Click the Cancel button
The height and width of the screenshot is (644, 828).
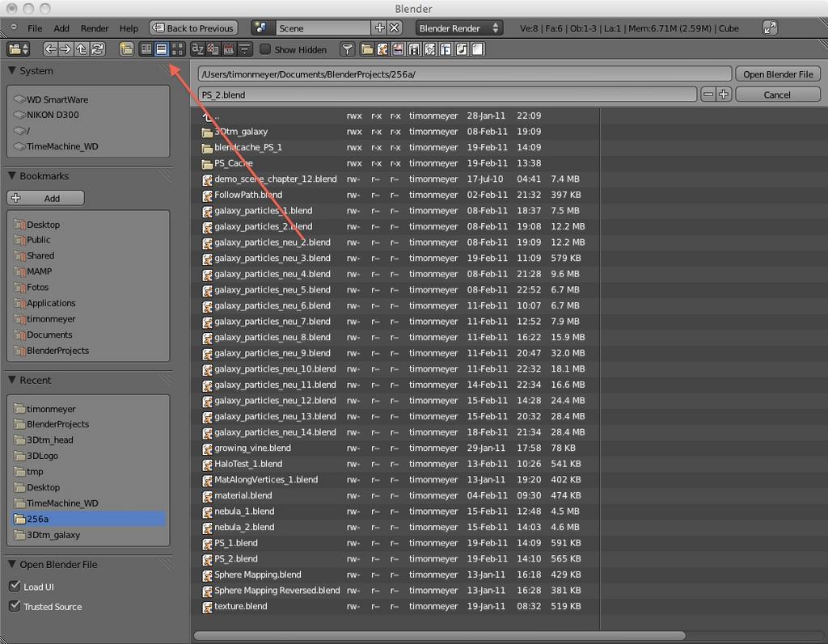tap(778, 95)
